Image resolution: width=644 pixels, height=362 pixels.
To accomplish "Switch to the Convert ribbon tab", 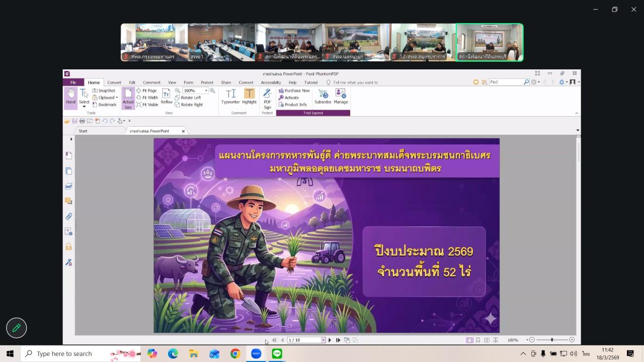I will click(114, 82).
